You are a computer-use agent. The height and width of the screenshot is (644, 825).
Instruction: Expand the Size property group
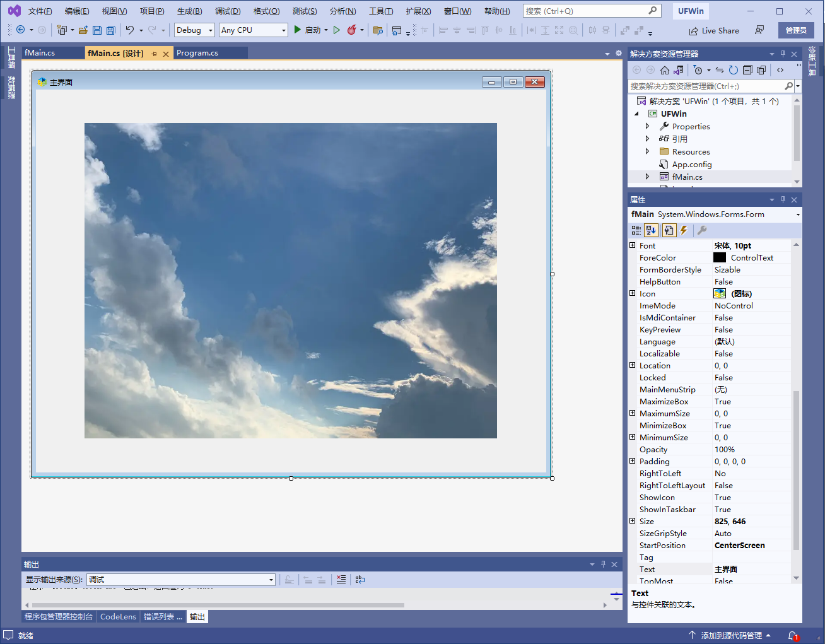pos(633,521)
